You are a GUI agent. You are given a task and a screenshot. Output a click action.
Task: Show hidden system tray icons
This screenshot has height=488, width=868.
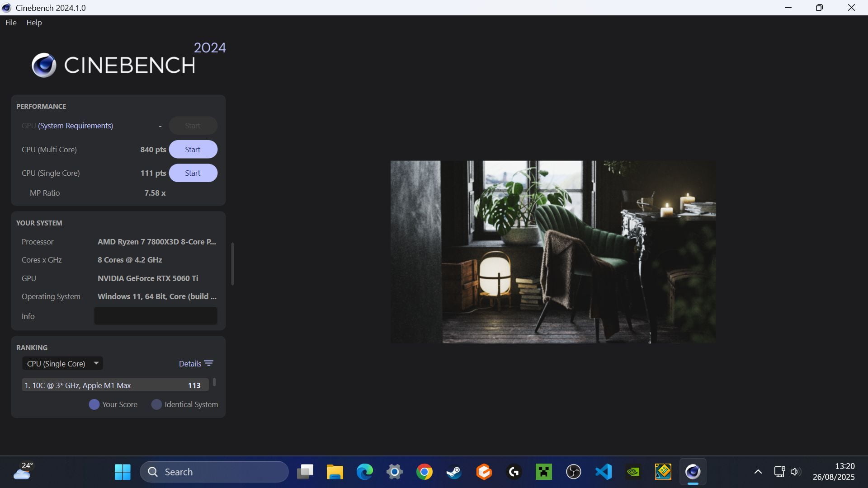point(758,472)
